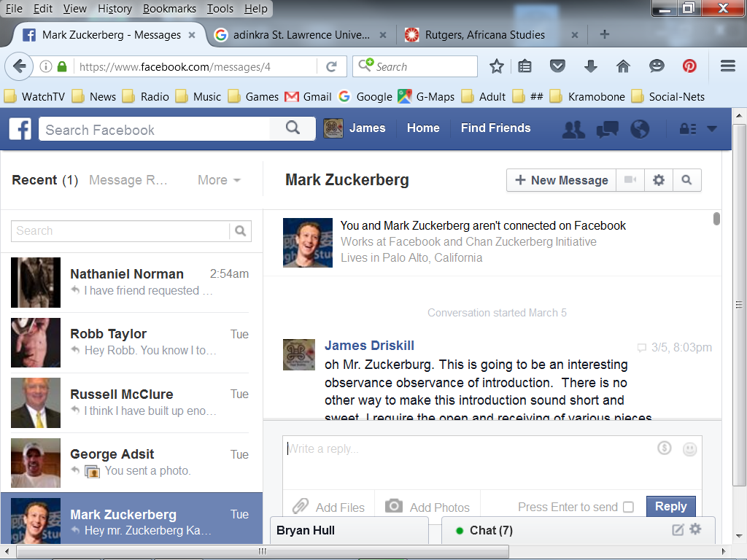Click the Add Photos camera icon
Screen dimensions: 747x560
point(393,506)
